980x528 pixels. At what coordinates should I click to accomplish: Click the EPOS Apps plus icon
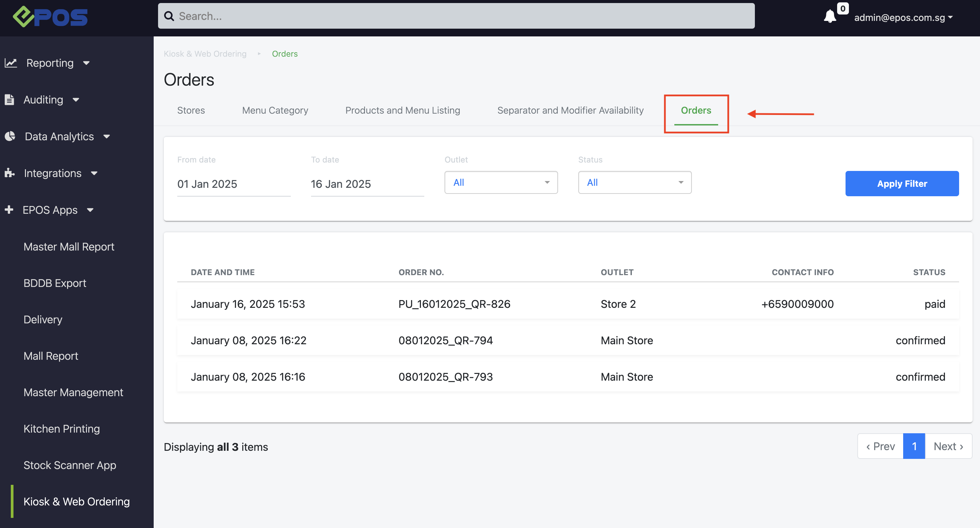click(9, 209)
